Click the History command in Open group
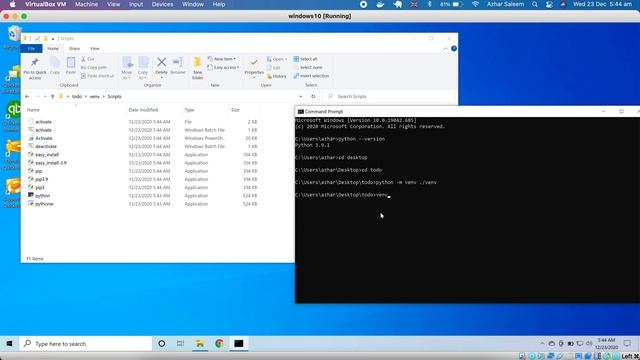Viewport: 640px width, 360px height. [277, 76]
